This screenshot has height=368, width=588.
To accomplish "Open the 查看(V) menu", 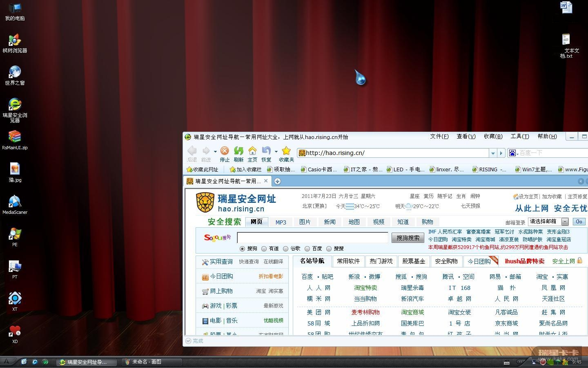I will pos(466,137).
